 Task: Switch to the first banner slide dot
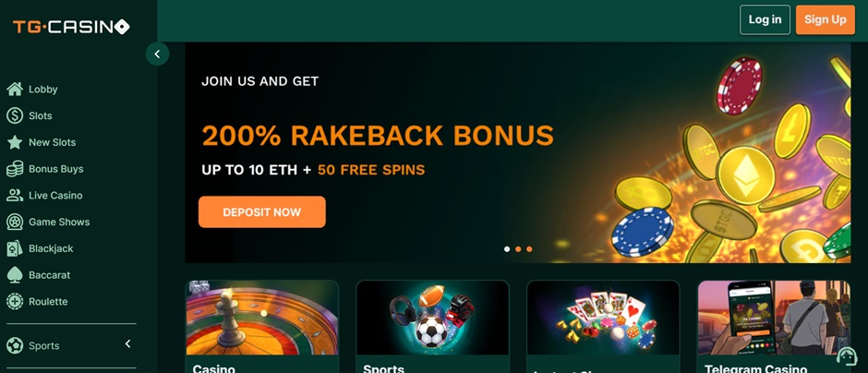tap(507, 249)
